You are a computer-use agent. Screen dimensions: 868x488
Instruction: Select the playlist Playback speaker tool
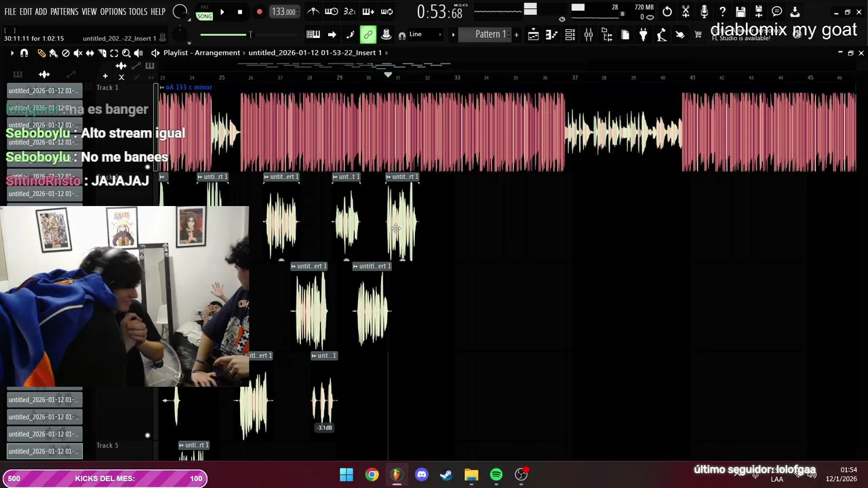point(138,53)
